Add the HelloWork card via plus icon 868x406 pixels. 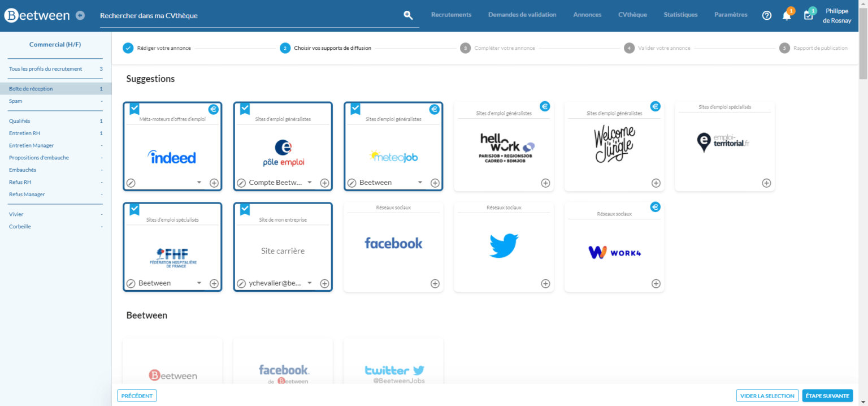(545, 183)
